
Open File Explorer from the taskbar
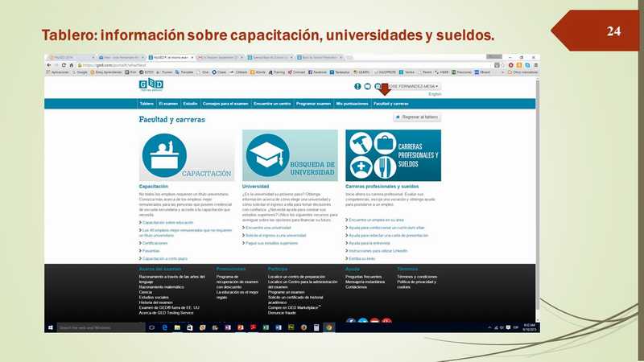(177, 327)
